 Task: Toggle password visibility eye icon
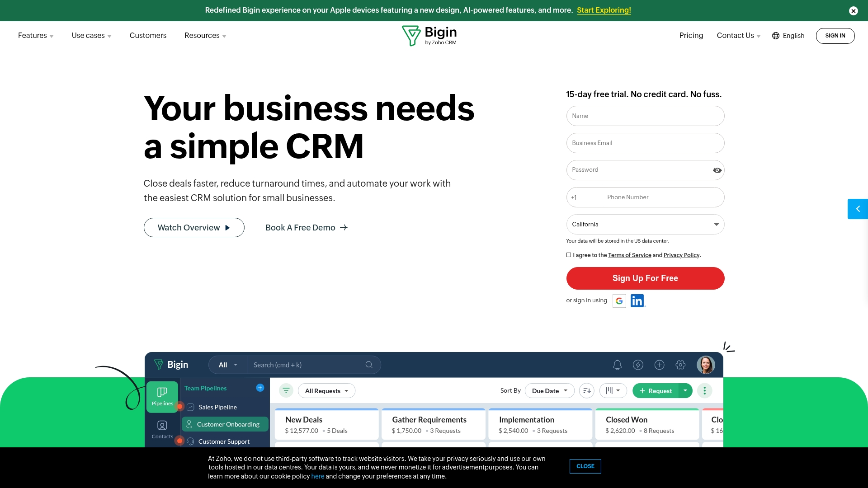pos(717,170)
